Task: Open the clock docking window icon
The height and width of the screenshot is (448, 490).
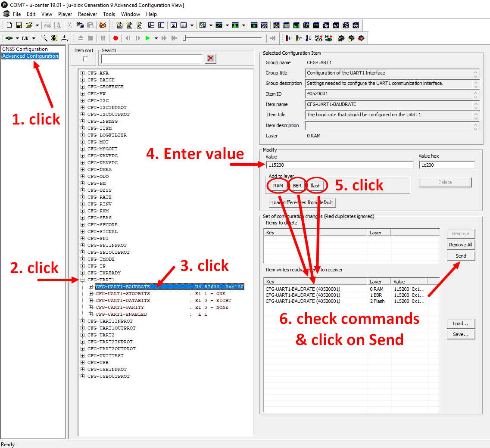Action: coord(346,25)
